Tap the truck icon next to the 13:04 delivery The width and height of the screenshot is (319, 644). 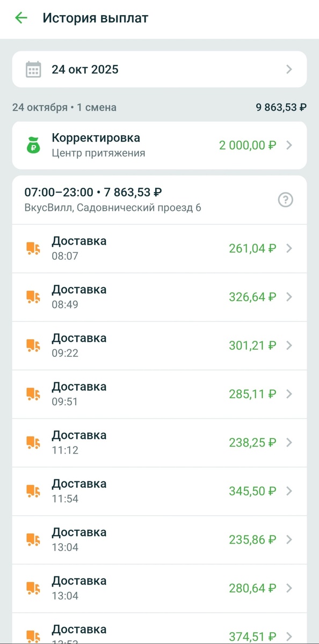pos(32,539)
